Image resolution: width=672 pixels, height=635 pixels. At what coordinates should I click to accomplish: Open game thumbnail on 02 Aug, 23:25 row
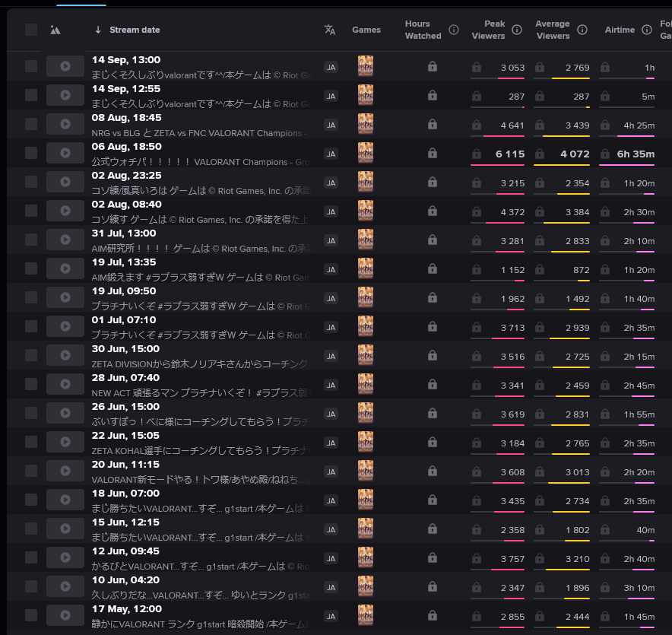pyautogui.click(x=366, y=182)
